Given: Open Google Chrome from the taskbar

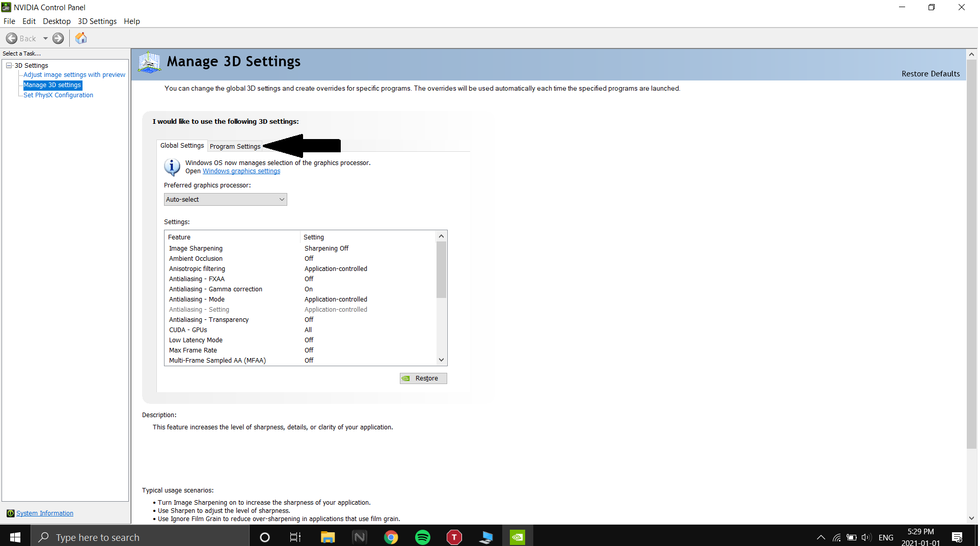Looking at the screenshot, I should [x=391, y=537].
